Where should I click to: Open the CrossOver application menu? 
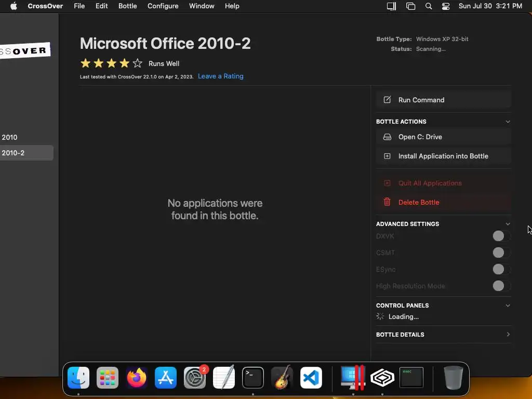coord(45,6)
